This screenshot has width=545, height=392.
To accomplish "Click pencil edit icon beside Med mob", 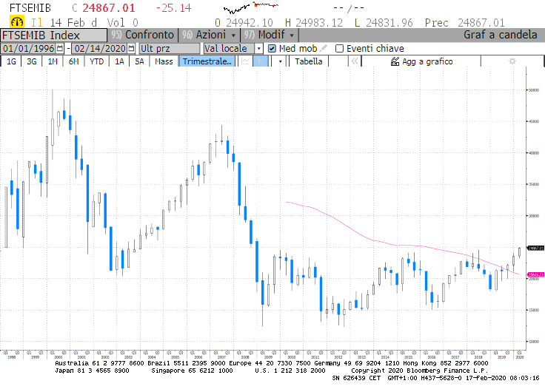I will coord(324,48).
